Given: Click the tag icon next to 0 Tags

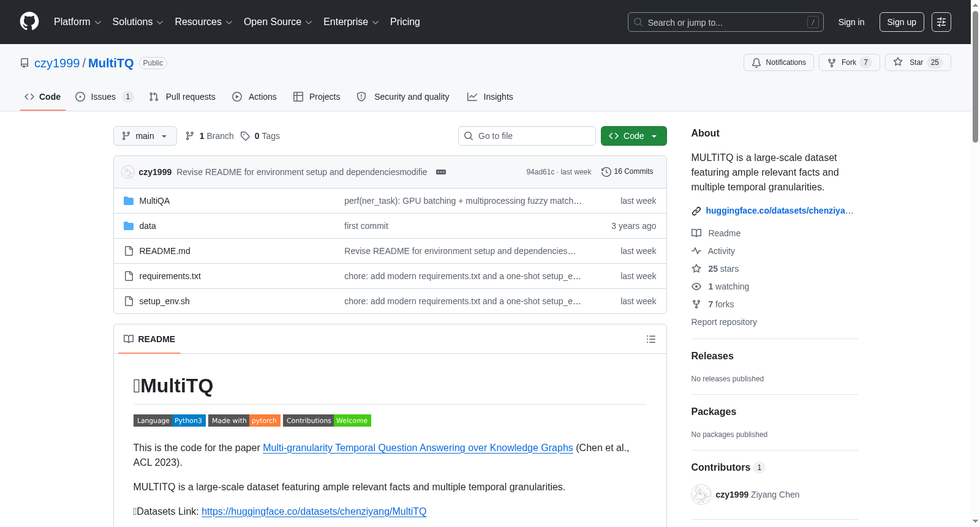Looking at the screenshot, I should coord(245,136).
